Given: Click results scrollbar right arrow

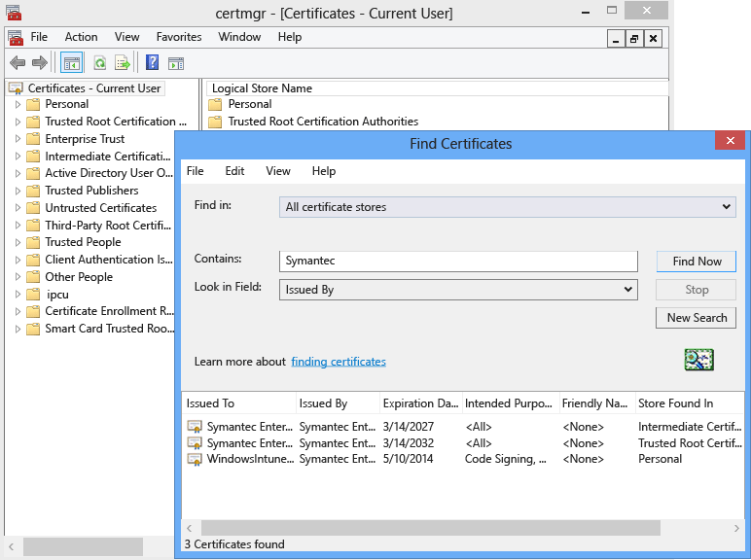Looking at the screenshot, I should pos(736,528).
